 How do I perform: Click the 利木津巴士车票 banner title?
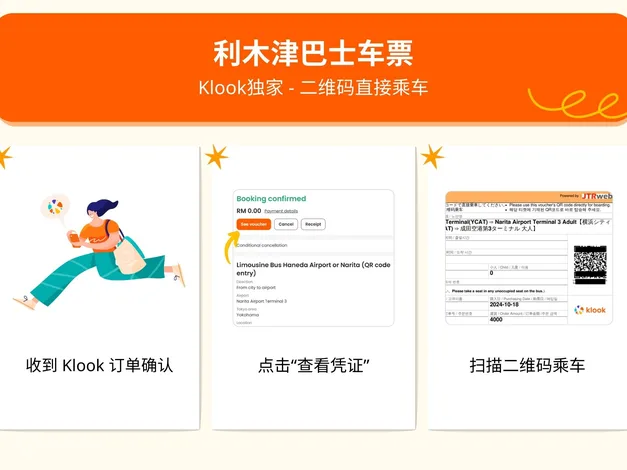313,53
